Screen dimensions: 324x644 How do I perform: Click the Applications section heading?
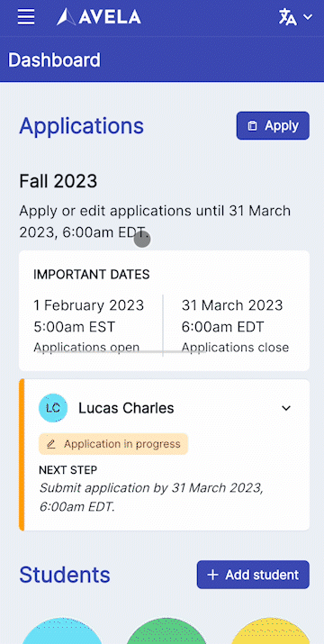[82, 126]
